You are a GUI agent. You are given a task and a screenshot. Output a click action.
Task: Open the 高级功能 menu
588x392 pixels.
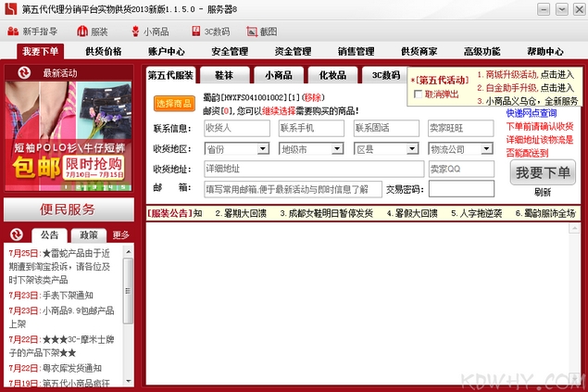(x=482, y=51)
